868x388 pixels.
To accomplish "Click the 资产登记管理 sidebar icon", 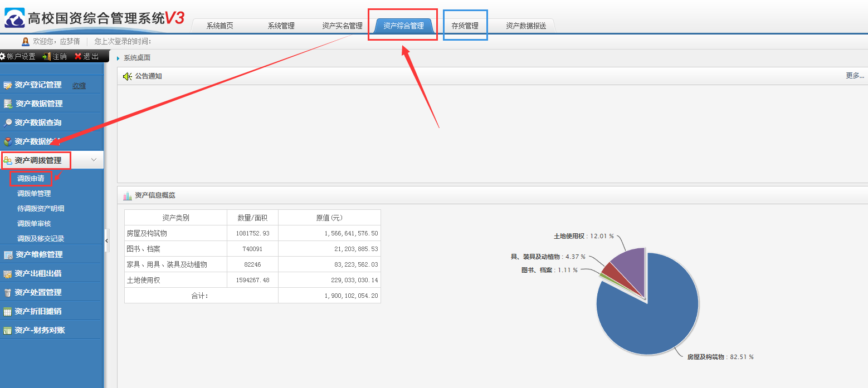I will (x=8, y=85).
